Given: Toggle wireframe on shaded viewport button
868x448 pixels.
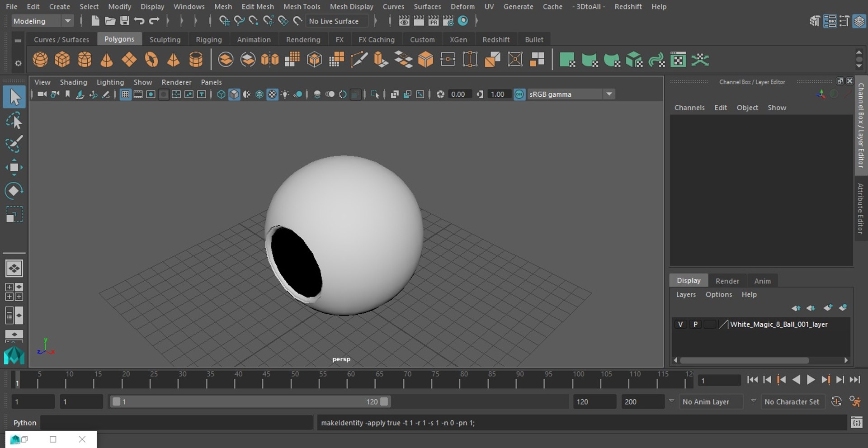Looking at the screenshot, I should tap(259, 94).
